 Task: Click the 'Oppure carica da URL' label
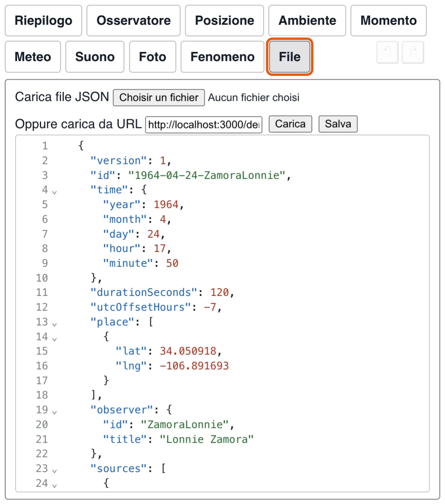coord(78,124)
